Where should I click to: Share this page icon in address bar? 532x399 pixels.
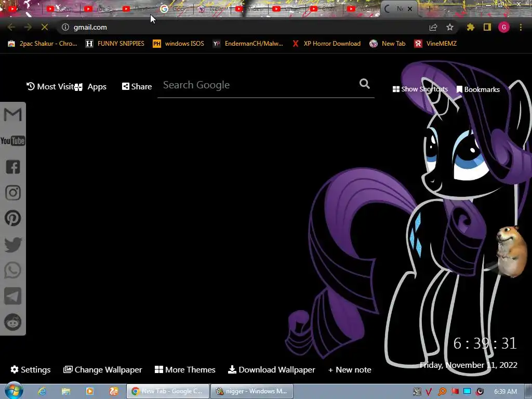[x=433, y=27]
